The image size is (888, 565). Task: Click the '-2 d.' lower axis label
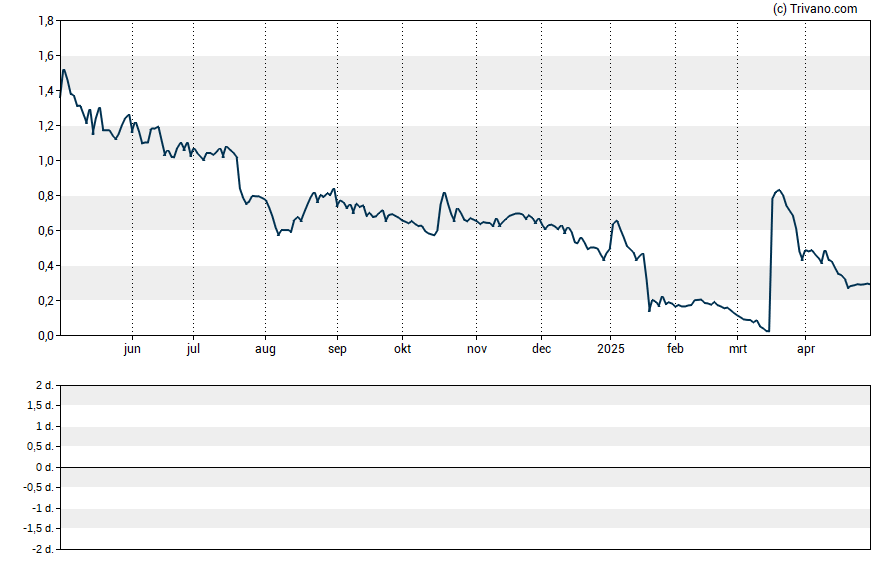[x=42, y=549]
